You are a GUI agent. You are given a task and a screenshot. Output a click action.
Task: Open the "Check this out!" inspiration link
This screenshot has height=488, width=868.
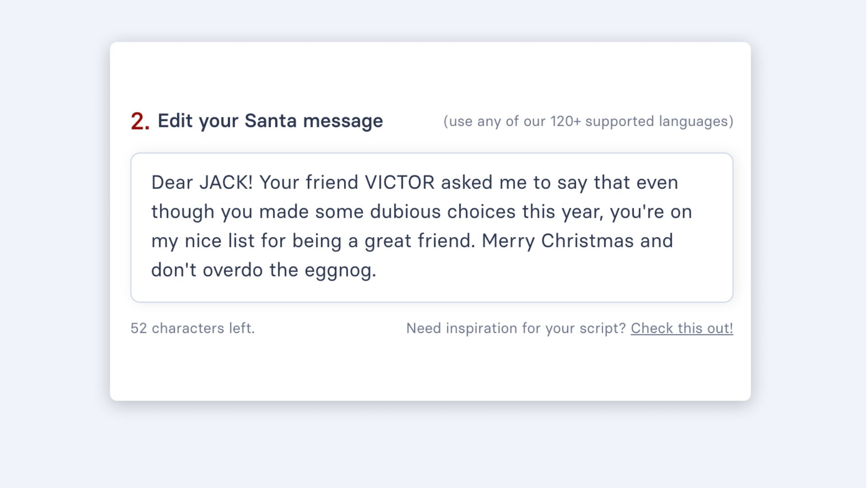pos(682,328)
